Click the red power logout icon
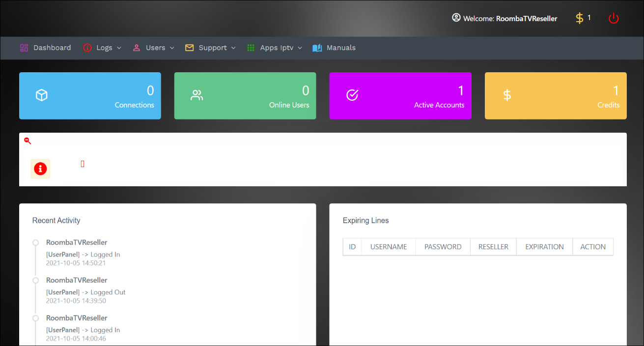Image resolution: width=644 pixels, height=346 pixels. tap(614, 19)
